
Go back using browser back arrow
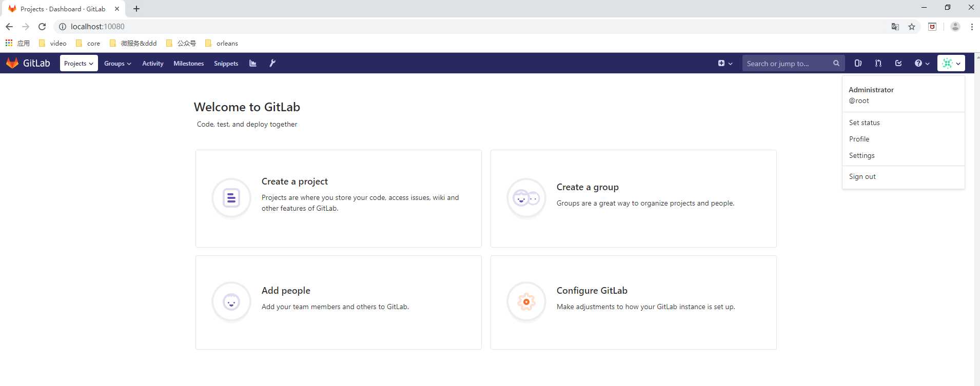point(9,27)
